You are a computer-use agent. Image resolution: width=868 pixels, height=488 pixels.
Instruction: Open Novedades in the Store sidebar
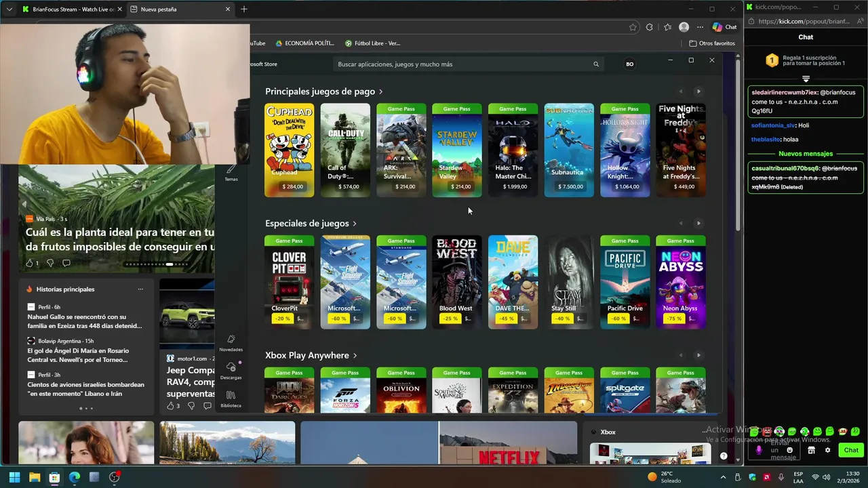[231, 343]
